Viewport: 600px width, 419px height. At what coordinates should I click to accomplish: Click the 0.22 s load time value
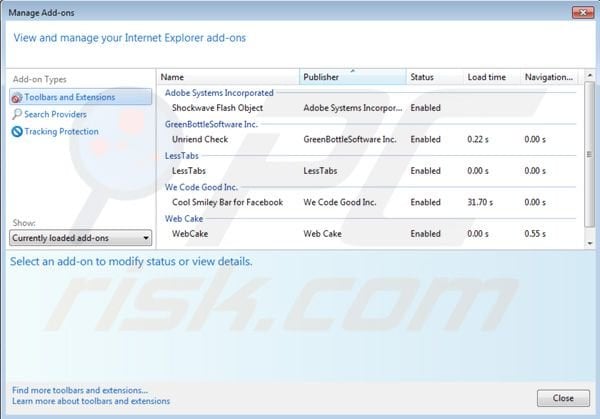(478, 139)
